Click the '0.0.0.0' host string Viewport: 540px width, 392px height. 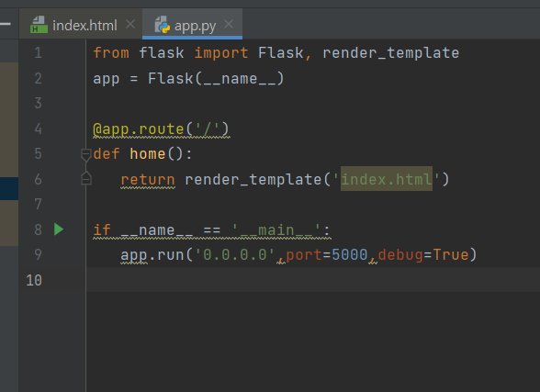click(235, 255)
